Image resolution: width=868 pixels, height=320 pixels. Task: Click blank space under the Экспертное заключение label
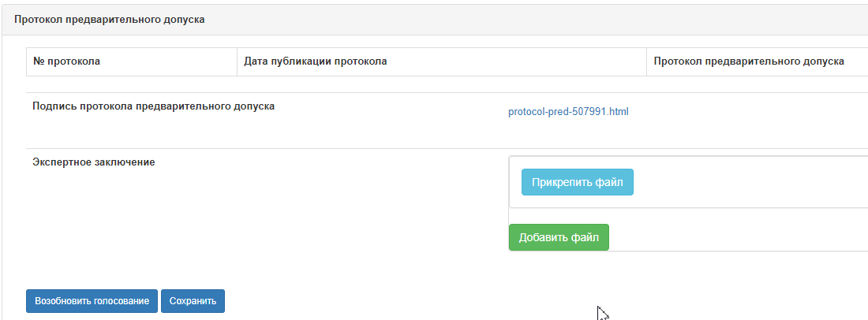click(158, 213)
